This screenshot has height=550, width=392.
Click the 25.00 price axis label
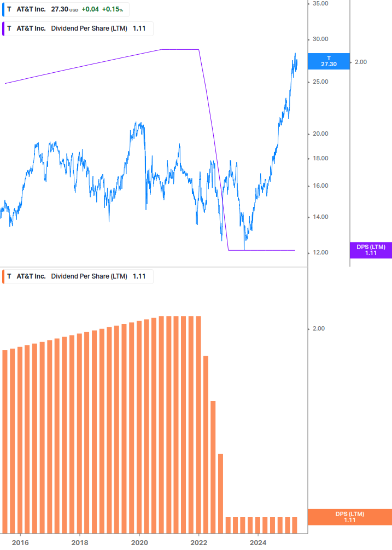[x=320, y=82]
